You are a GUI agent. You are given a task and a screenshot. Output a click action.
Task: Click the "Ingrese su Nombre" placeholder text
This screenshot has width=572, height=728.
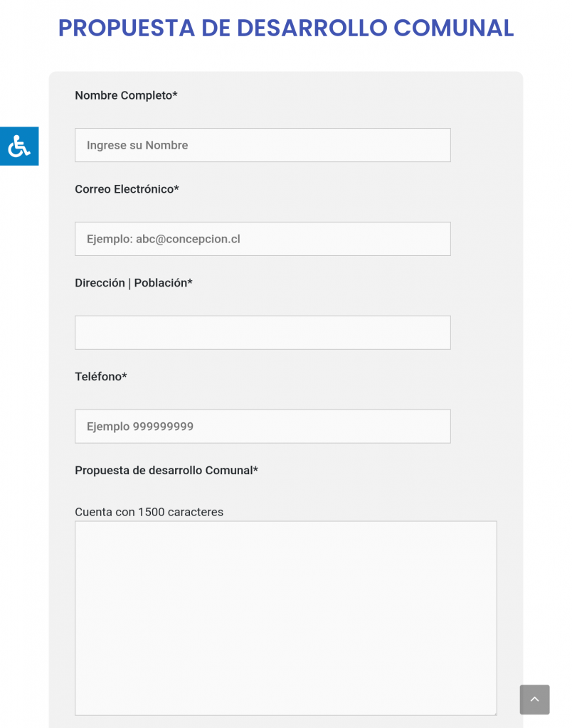pyautogui.click(x=137, y=145)
